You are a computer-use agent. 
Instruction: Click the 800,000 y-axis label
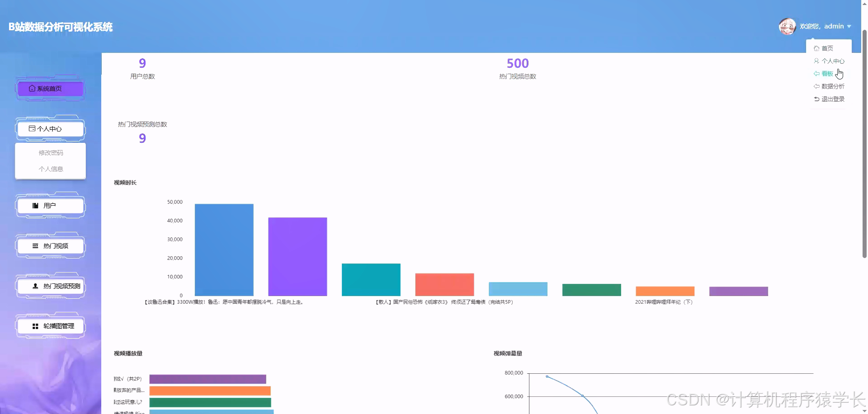514,373
